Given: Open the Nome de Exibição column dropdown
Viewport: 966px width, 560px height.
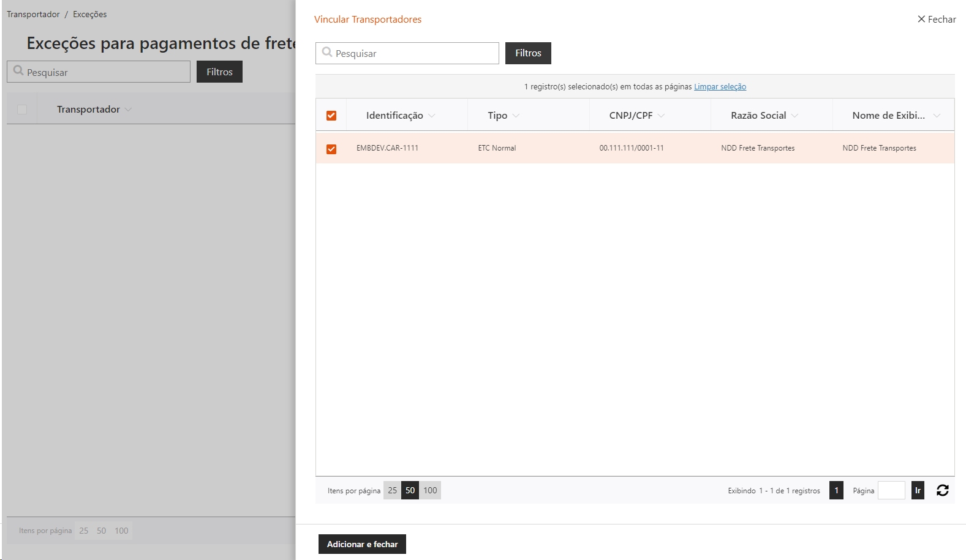Looking at the screenshot, I should click(937, 116).
